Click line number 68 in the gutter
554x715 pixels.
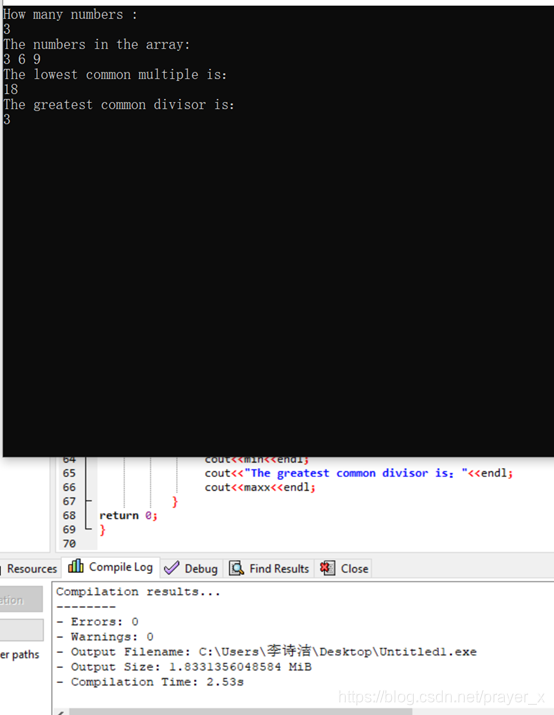(69, 515)
